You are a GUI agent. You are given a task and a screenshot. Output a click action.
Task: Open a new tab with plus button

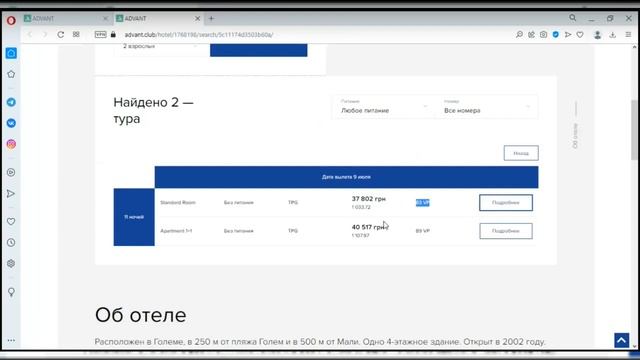coord(211,18)
